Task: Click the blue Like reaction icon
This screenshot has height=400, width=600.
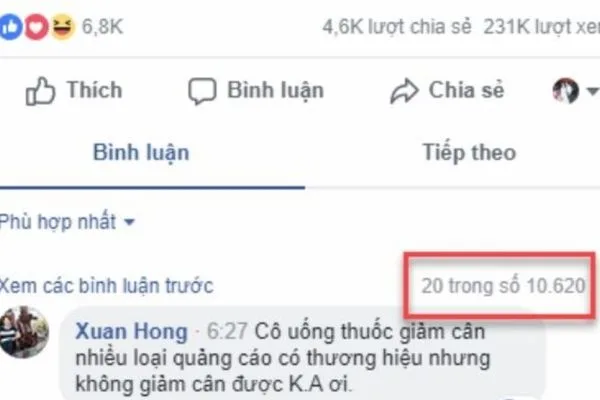Action: pyautogui.click(x=10, y=26)
